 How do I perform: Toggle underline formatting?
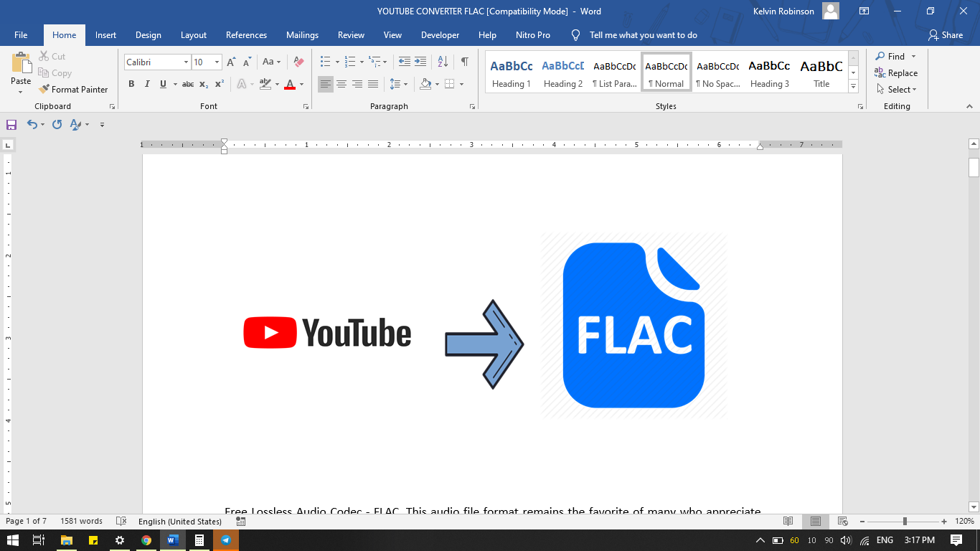click(x=163, y=84)
